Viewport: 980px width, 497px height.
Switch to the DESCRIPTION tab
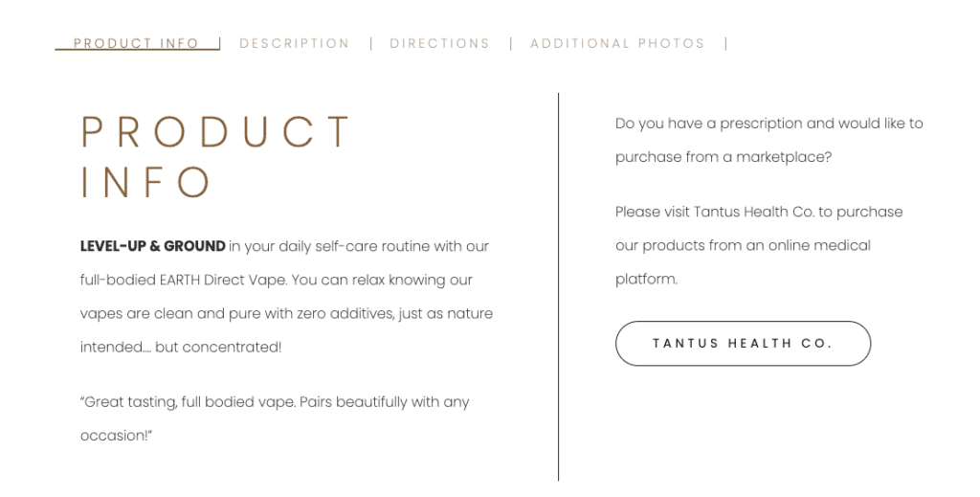295,43
